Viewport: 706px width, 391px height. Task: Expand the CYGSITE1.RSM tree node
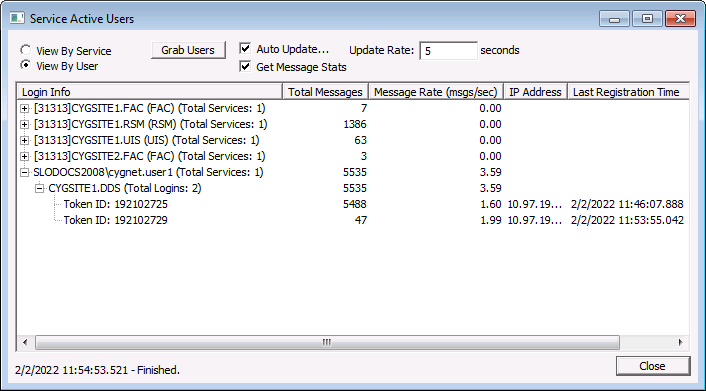[25, 124]
